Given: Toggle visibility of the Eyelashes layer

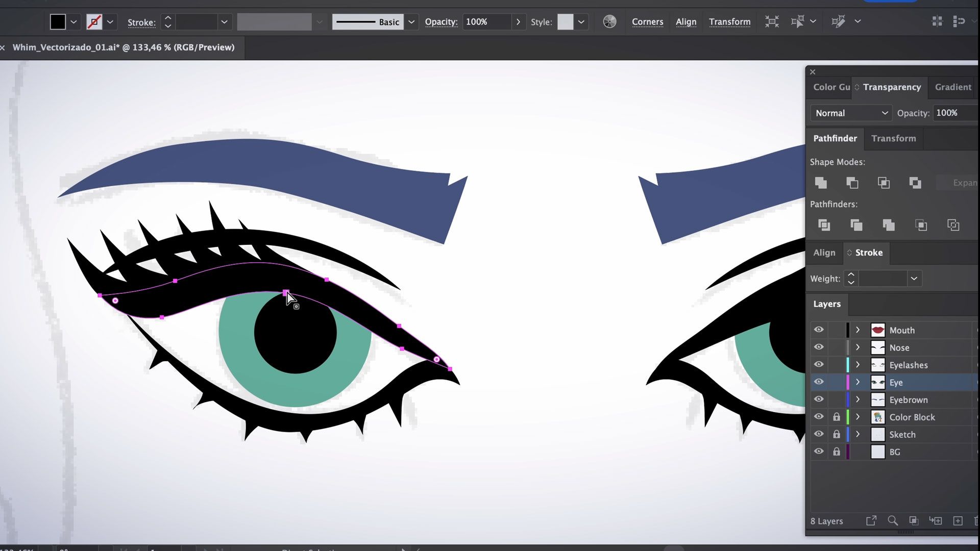Looking at the screenshot, I should click(819, 364).
